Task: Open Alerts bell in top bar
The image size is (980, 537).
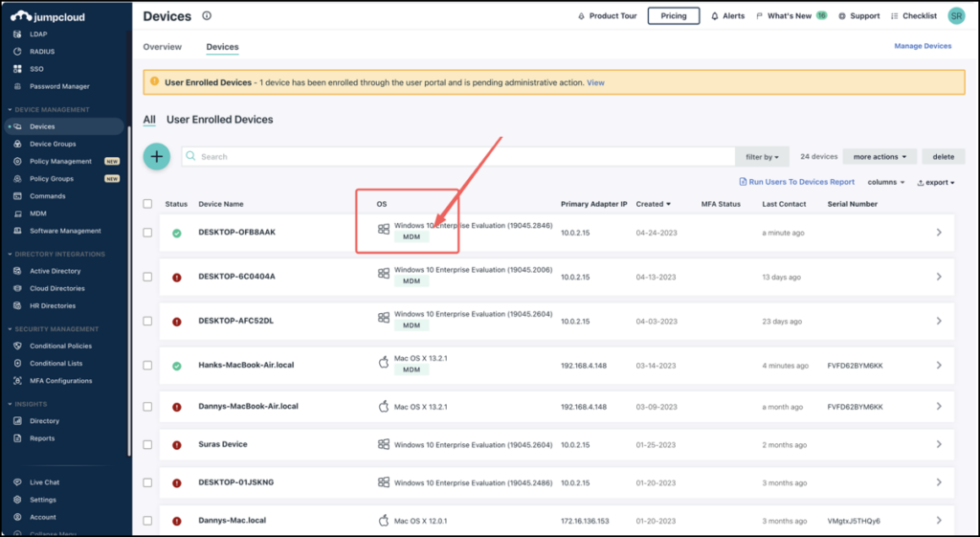Action: [727, 16]
